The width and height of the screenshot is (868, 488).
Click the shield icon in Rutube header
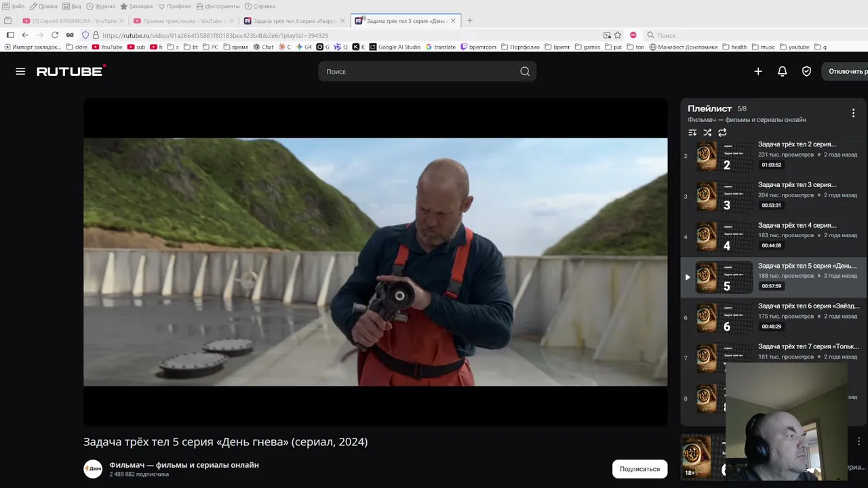tap(806, 71)
